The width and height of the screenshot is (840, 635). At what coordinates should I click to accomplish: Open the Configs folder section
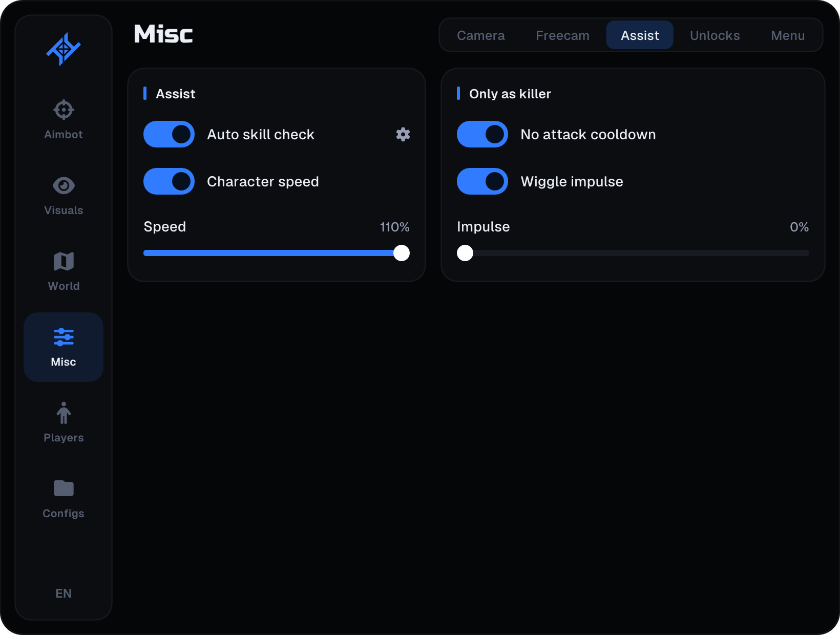[64, 499]
